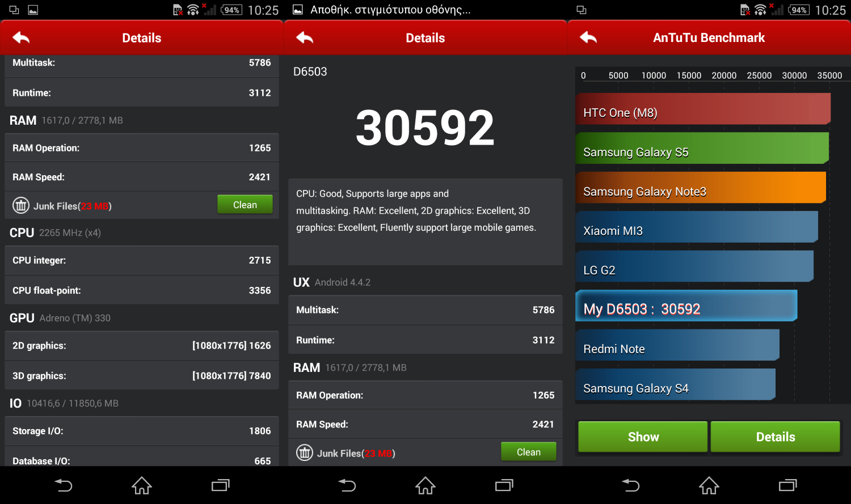Select Samsung Galaxy S5 benchmark bar
Viewport: 851px width, 504px height.
point(702,149)
